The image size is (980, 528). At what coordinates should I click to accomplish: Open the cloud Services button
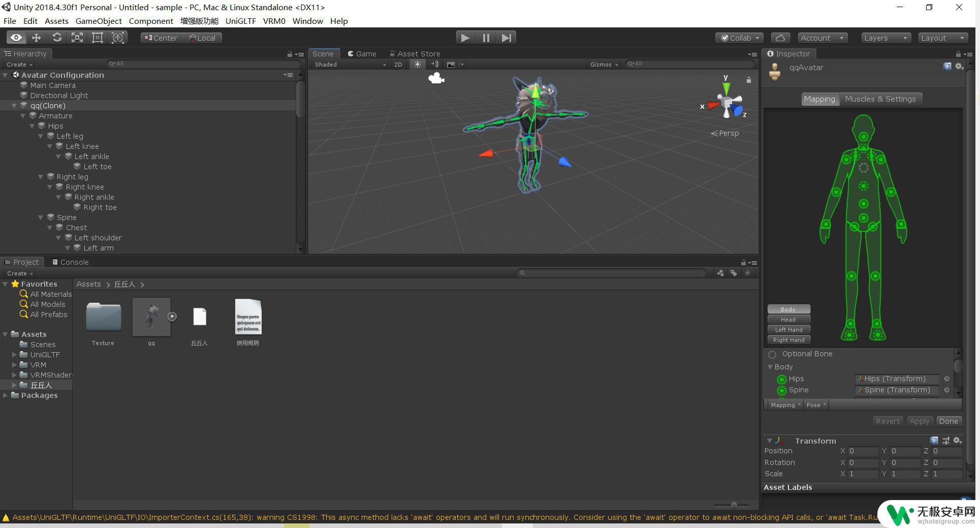(x=780, y=38)
